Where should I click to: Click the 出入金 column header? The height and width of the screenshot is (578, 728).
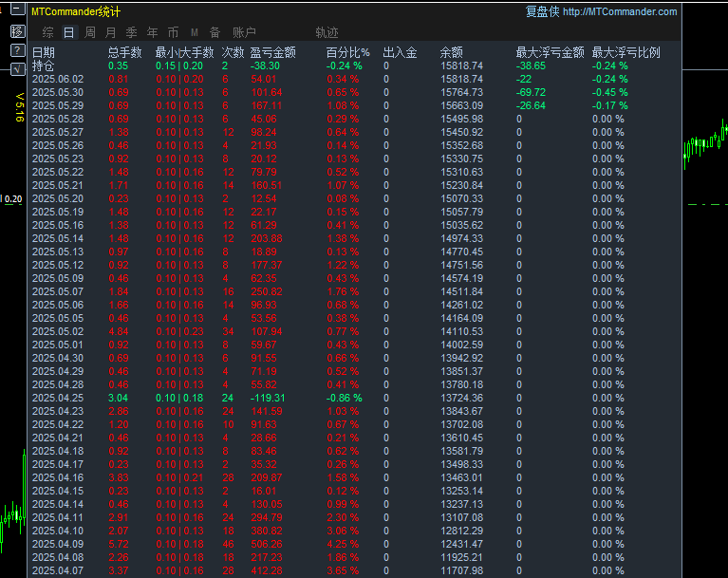tap(400, 52)
